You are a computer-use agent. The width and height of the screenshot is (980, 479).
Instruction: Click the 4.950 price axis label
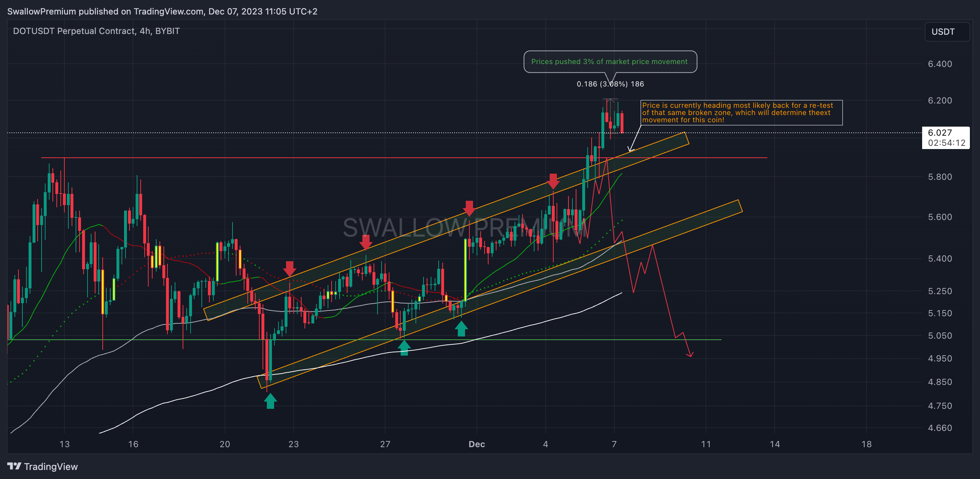coord(939,359)
